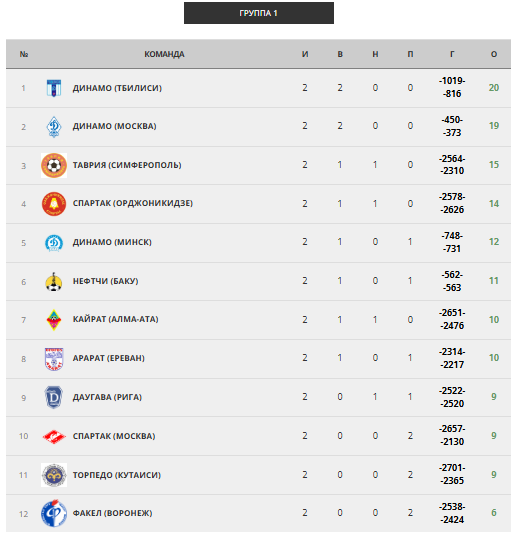Click the Арарат (Ереван) shield logo

coord(54,359)
